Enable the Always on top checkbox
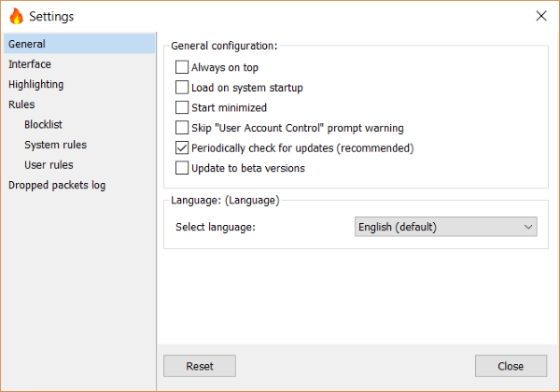Viewport: 560px width, 392px height. click(182, 67)
